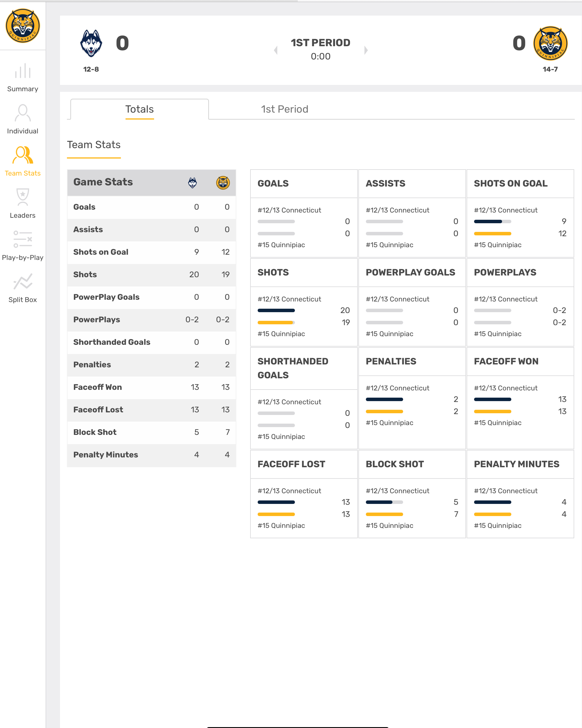
Task: Click the Leaders label in the sidebar
Action: pyautogui.click(x=23, y=215)
